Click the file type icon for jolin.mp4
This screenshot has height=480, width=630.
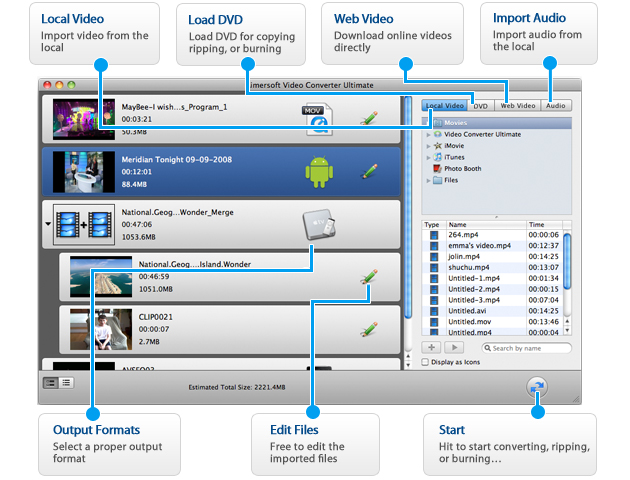click(434, 256)
